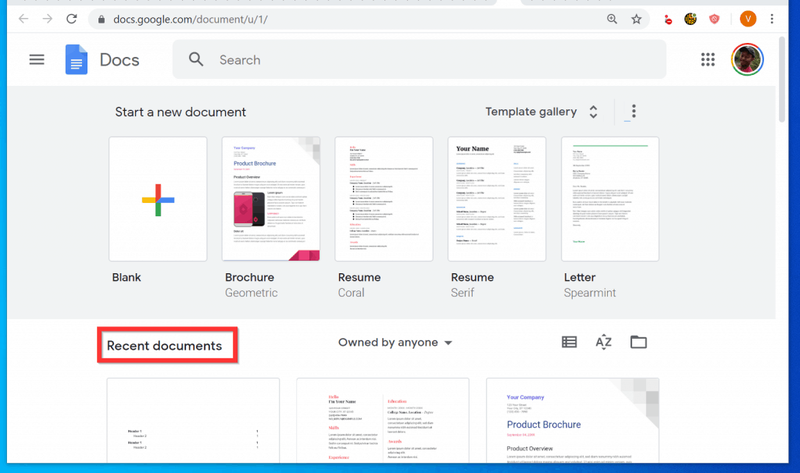
Task: Click the Coral label
Action: click(x=351, y=293)
